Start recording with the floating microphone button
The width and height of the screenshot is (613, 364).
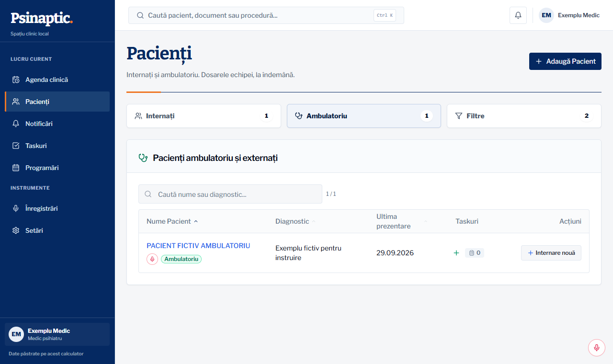click(597, 348)
